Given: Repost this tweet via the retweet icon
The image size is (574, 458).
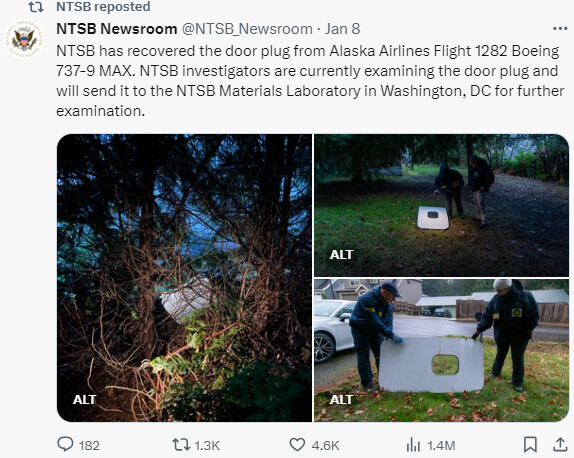Looking at the screenshot, I should (x=181, y=445).
